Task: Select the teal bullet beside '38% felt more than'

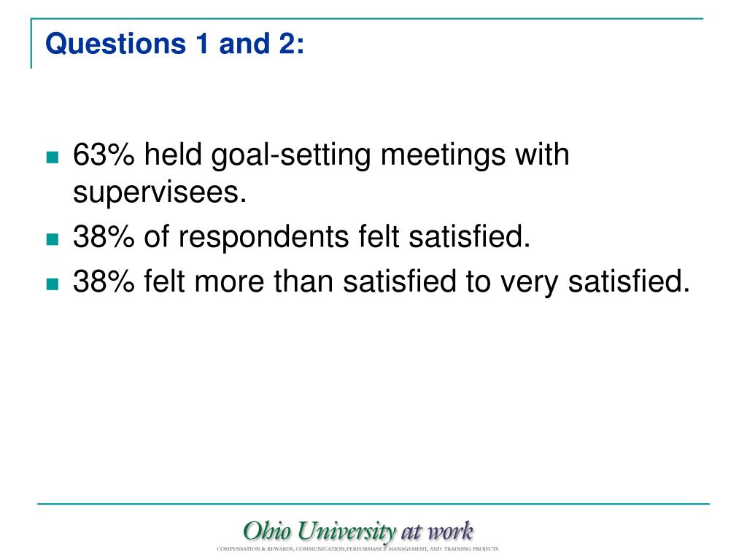Action: (x=53, y=284)
